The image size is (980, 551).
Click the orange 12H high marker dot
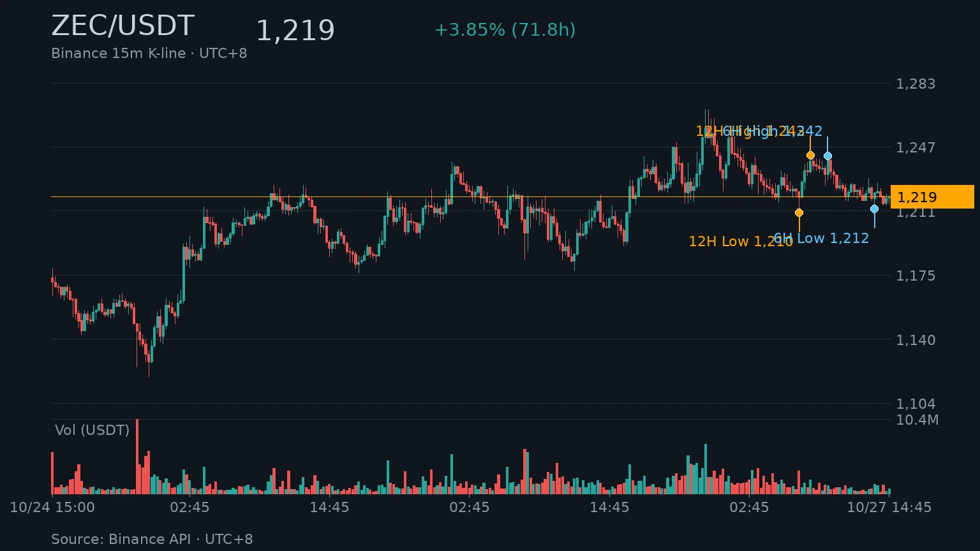[x=810, y=155]
